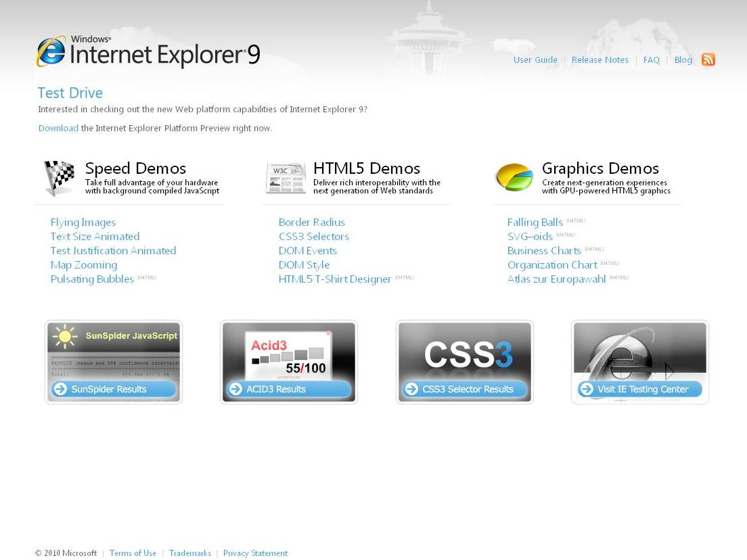Click the ACID3 Results button
The width and height of the screenshot is (747, 560).
click(289, 389)
